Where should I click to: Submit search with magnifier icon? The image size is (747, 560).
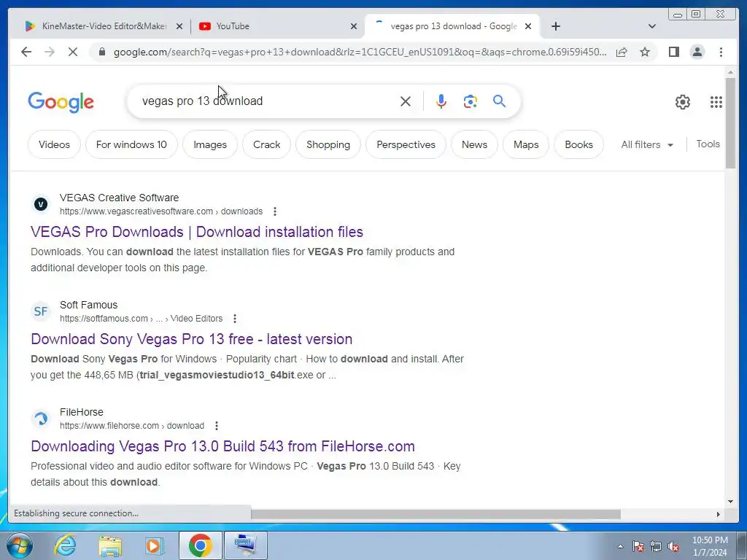coord(499,101)
